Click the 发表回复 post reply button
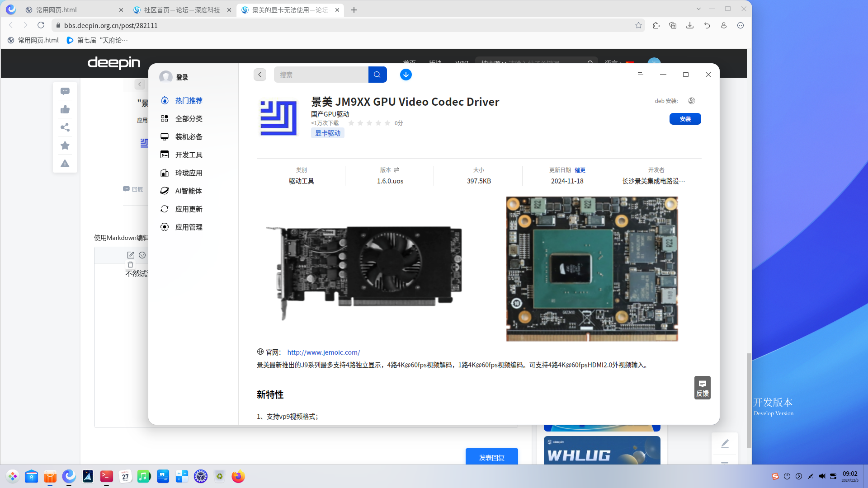 pyautogui.click(x=492, y=457)
